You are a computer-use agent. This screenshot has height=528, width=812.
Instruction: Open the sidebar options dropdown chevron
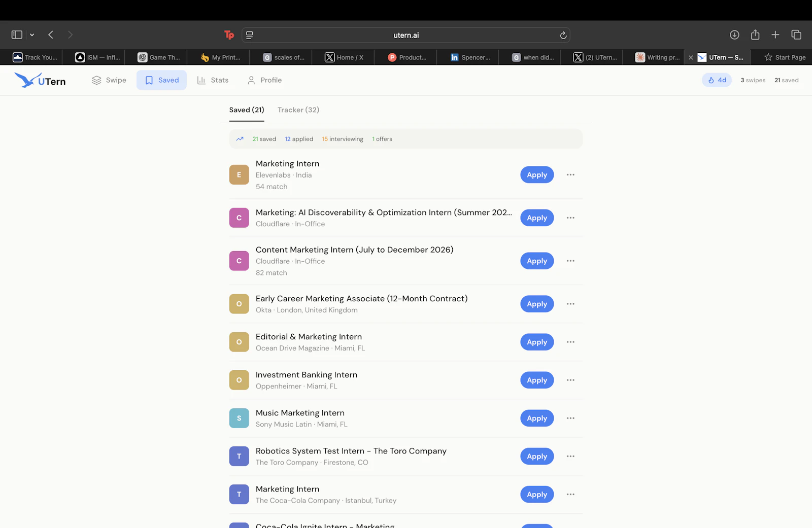pyautogui.click(x=32, y=35)
